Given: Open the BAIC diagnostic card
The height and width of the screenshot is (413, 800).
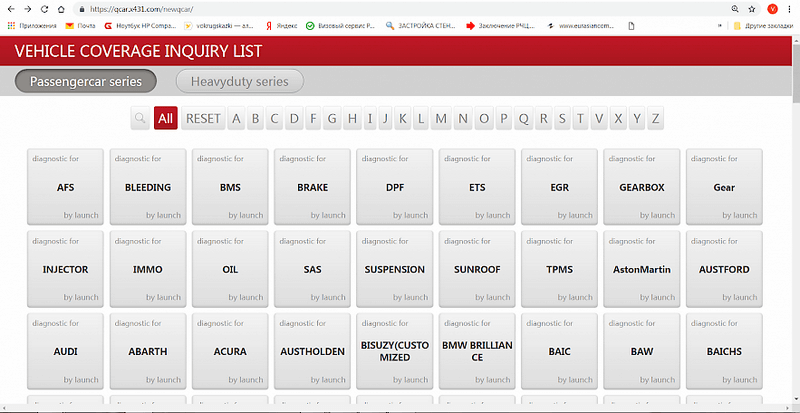Looking at the screenshot, I should (x=559, y=351).
